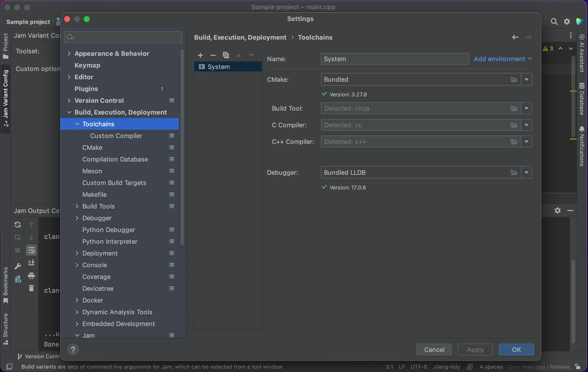Open wrench settings in Jam Output panel

tap(18, 266)
